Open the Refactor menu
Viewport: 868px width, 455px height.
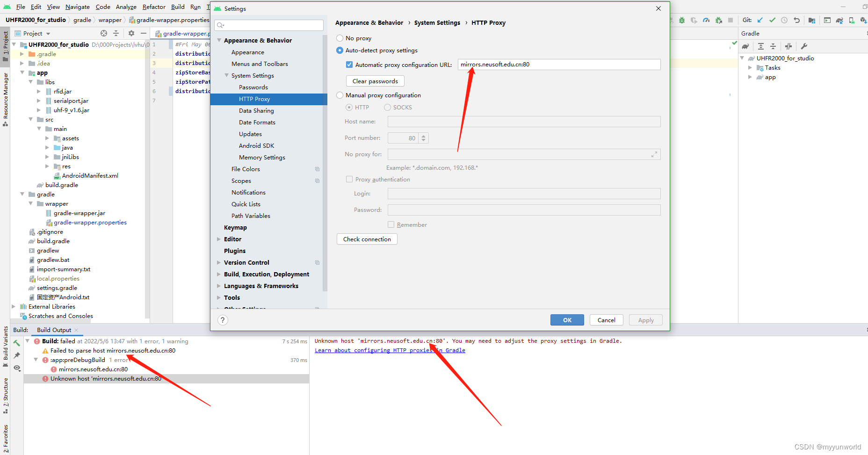point(154,7)
